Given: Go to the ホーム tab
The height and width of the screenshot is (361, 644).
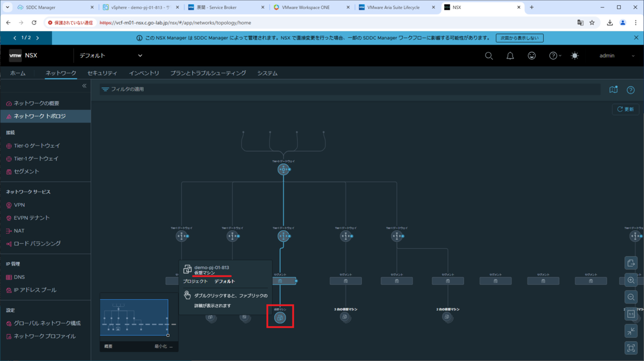Looking at the screenshot, I should (18, 73).
